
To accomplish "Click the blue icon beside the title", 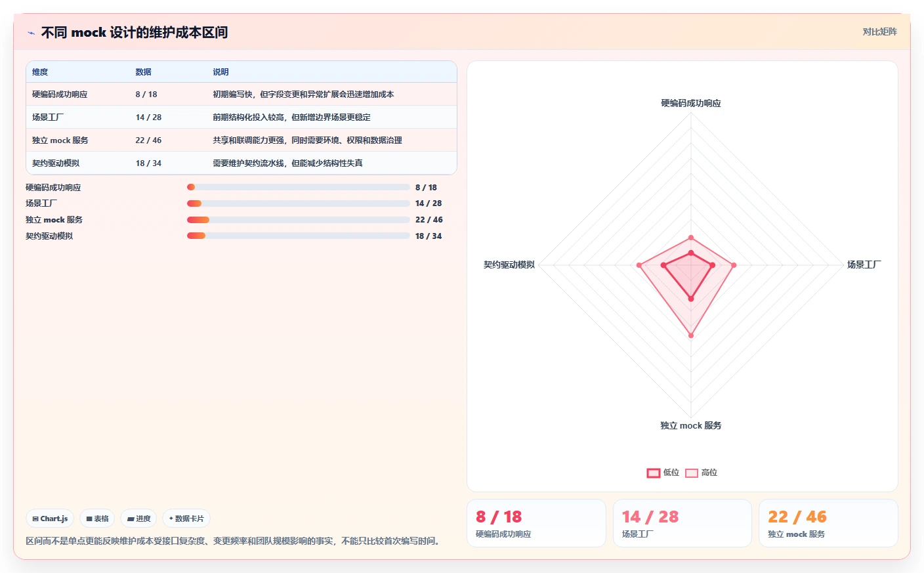I will coord(31,33).
